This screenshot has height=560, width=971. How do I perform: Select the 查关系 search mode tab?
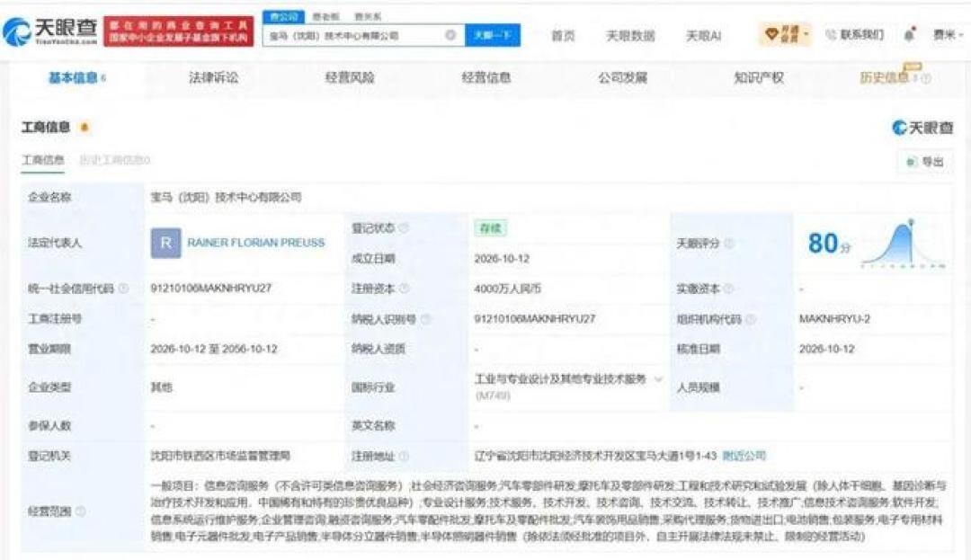tap(368, 17)
